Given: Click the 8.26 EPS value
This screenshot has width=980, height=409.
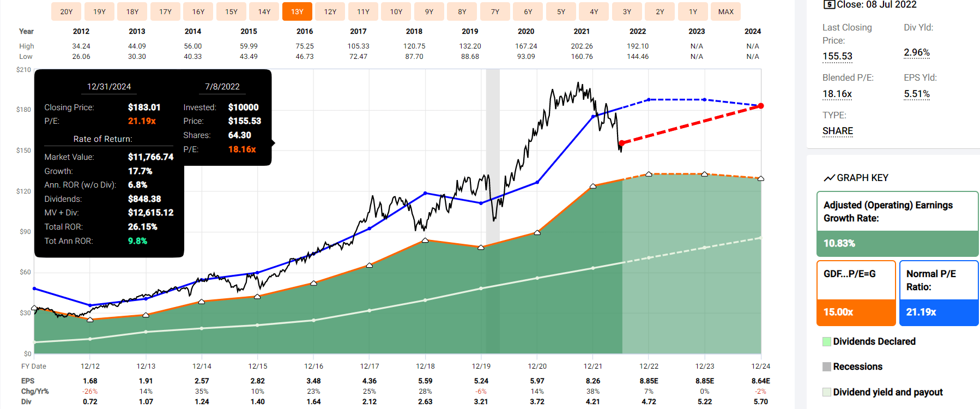Looking at the screenshot, I should pos(593,381).
